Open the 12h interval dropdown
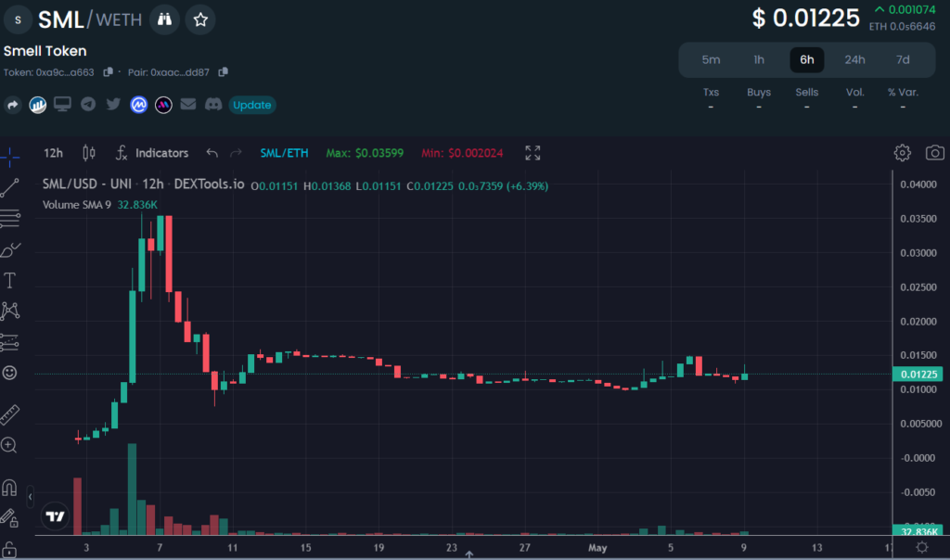Screen dimensions: 950x560 tap(53, 153)
